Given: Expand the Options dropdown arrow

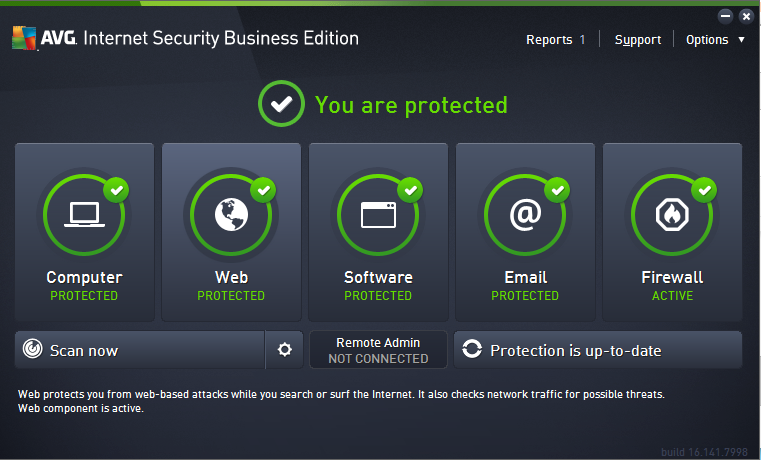Looking at the screenshot, I should tap(742, 40).
